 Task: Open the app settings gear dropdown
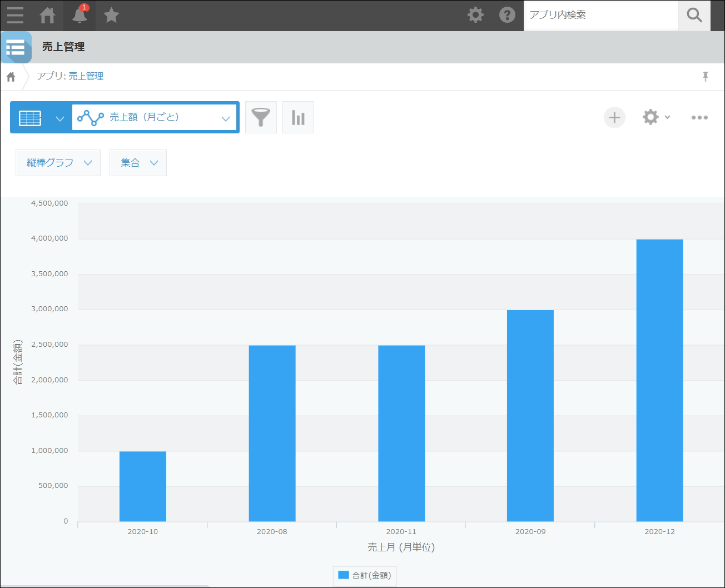[x=656, y=117]
